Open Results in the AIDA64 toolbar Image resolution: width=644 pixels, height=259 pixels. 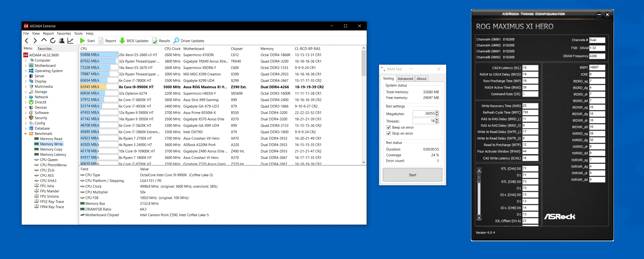[161, 41]
